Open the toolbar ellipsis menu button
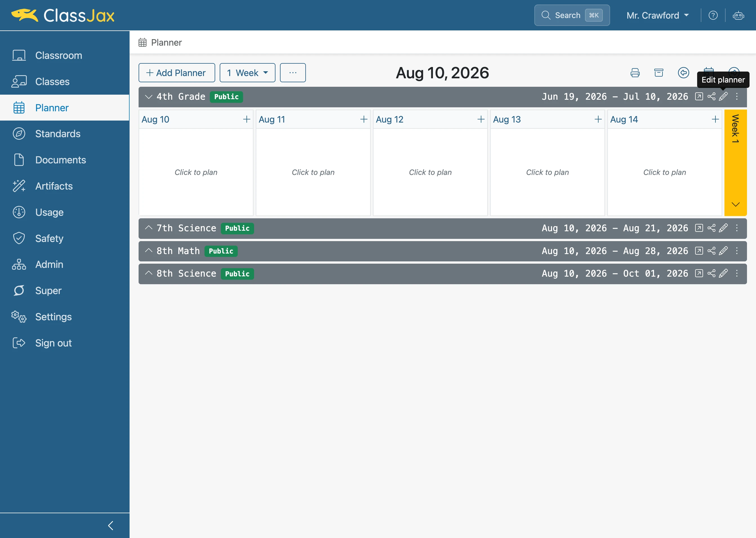Viewport: 756px width, 538px height. click(x=293, y=73)
